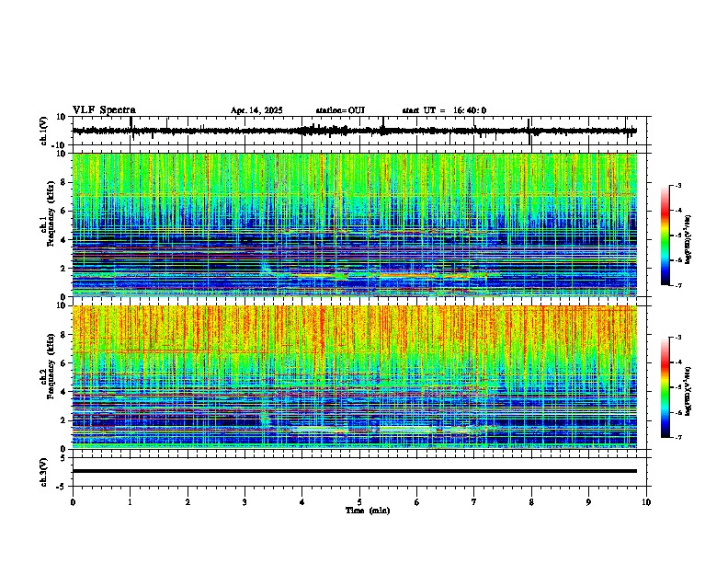Screen dimensions: 728x563
Task: Click the ch.1 spectrogram color scale bar
Action: click(x=665, y=236)
